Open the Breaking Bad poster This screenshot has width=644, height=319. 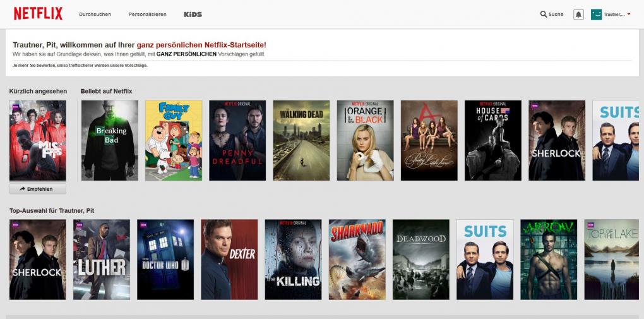pos(110,141)
